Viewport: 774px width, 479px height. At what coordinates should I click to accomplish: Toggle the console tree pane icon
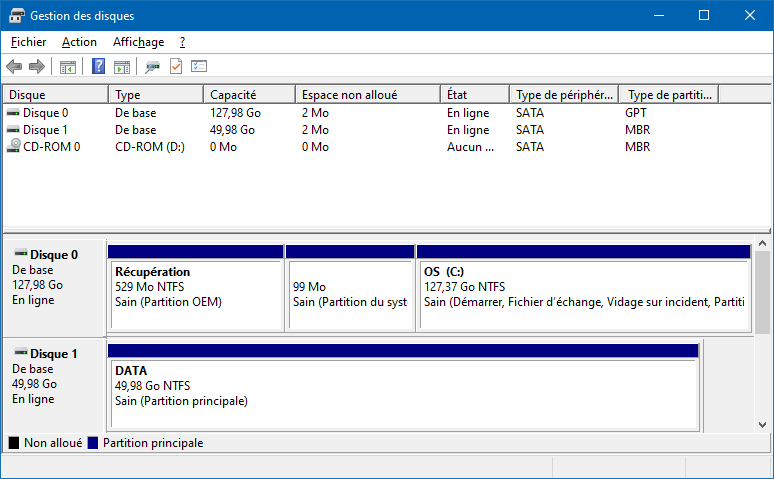[68, 67]
